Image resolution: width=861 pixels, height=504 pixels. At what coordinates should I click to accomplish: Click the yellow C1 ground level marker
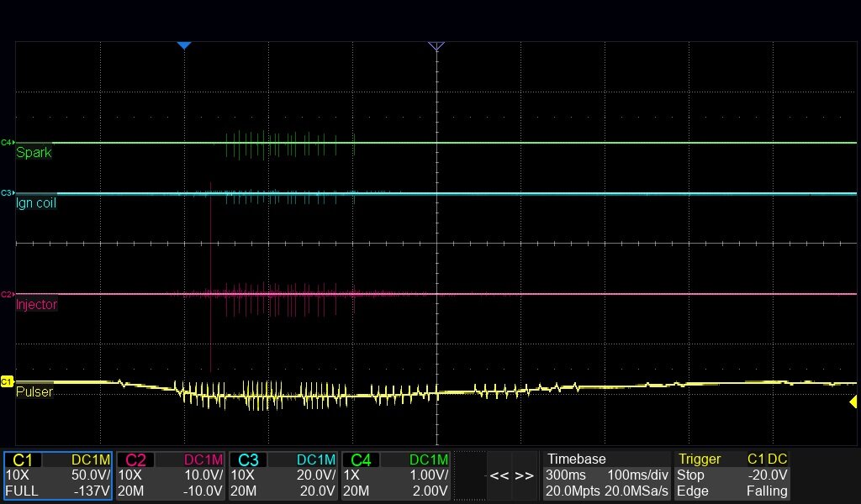7,381
